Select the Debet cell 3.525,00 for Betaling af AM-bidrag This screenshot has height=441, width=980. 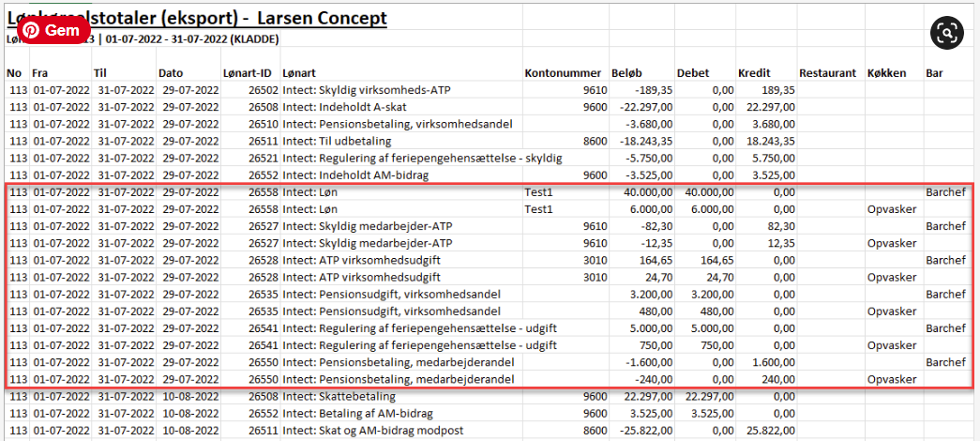click(x=711, y=413)
